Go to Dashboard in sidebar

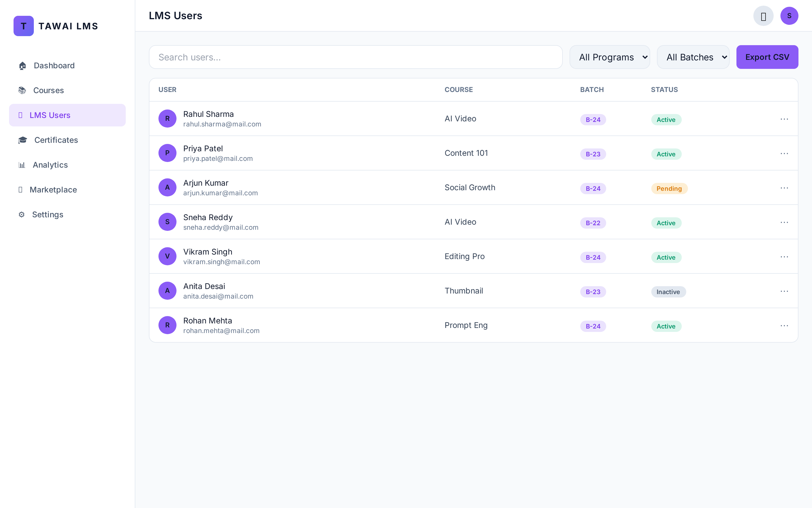pos(67,65)
